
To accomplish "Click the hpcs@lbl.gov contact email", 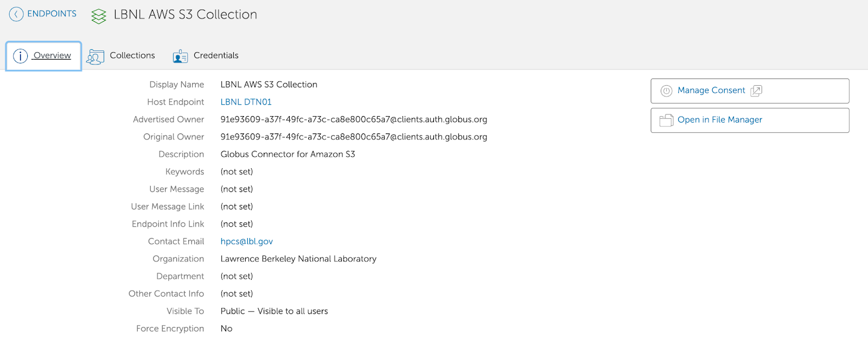I will [246, 241].
